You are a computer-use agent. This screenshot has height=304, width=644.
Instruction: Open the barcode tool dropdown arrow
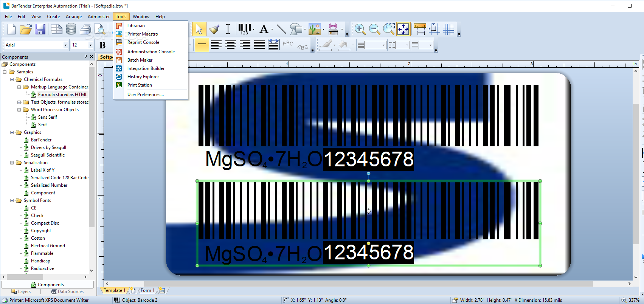pos(253,29)
